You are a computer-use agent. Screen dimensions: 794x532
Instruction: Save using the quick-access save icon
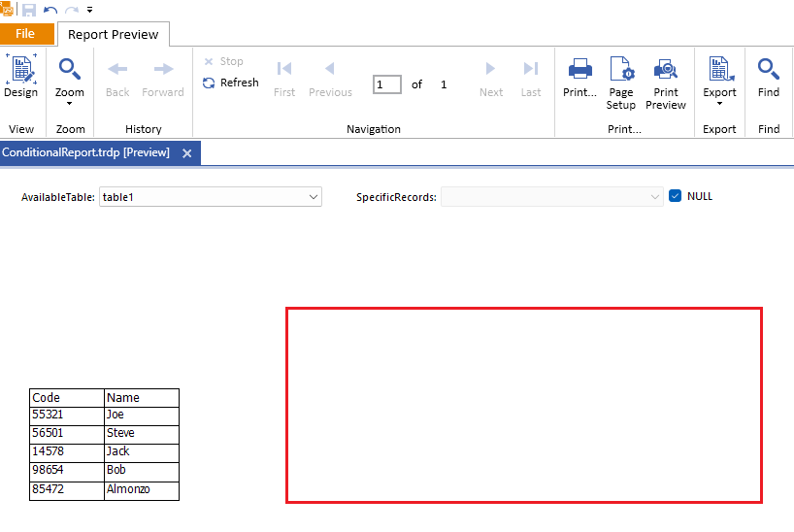29,10
